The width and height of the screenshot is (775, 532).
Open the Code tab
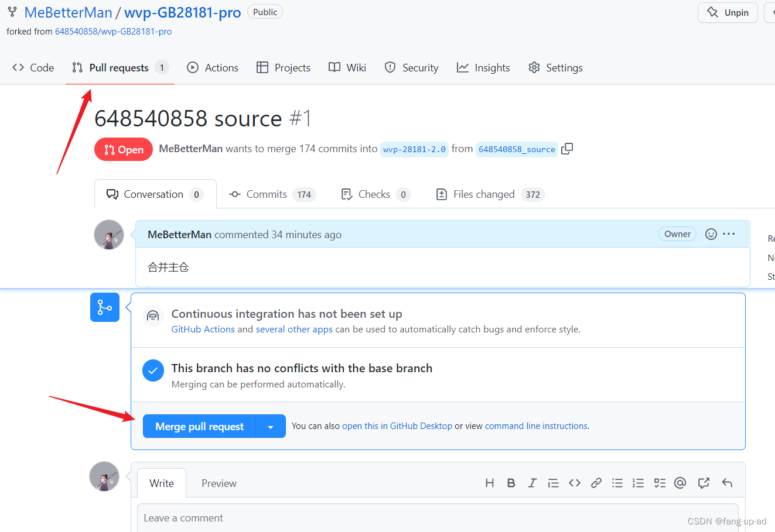[33, 68]
